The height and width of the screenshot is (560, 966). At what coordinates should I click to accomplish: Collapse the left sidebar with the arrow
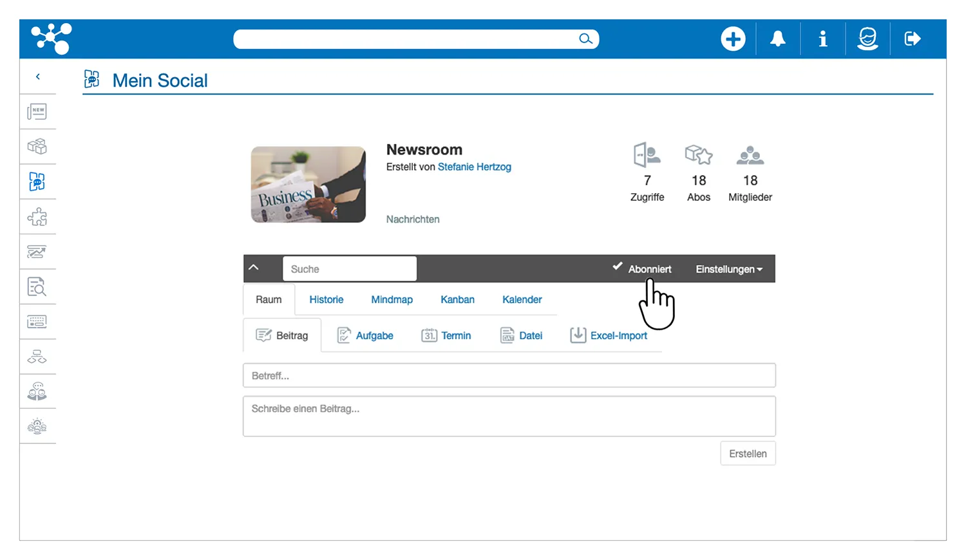point(38,77)
